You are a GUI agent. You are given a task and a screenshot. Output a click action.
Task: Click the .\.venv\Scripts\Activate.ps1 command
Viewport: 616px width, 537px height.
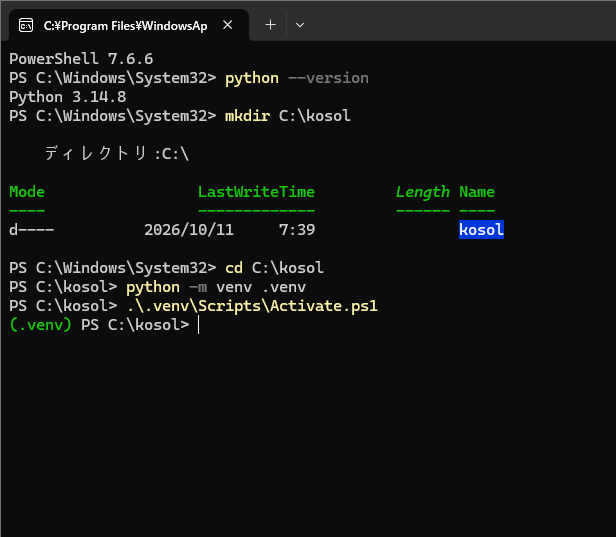pyautogui.click(x=252, y=306)
